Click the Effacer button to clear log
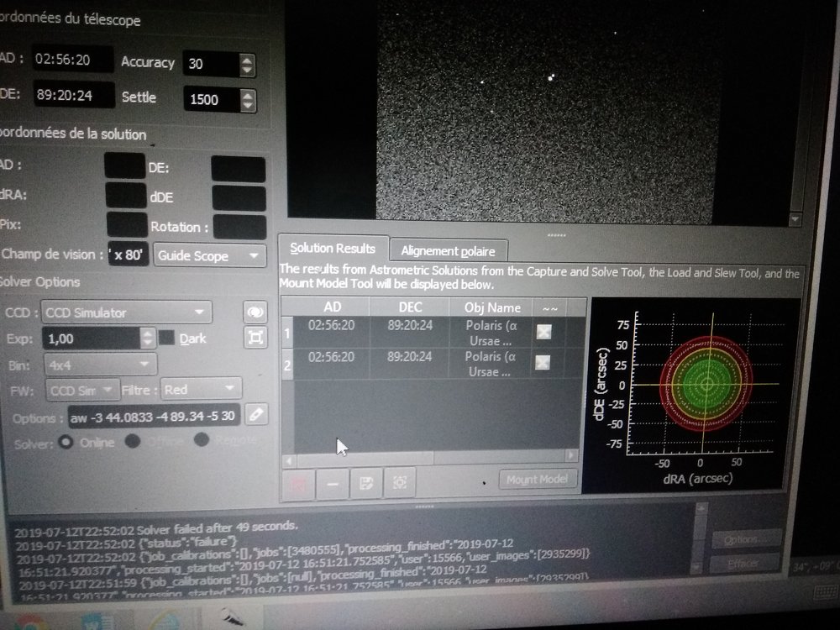 pyautogui.click(x=743, y=563)
